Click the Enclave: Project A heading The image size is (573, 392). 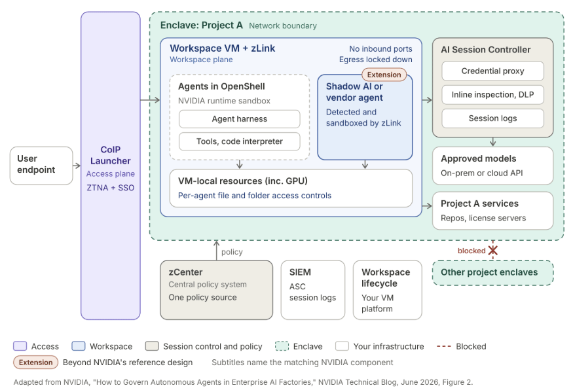pos(201,26)
